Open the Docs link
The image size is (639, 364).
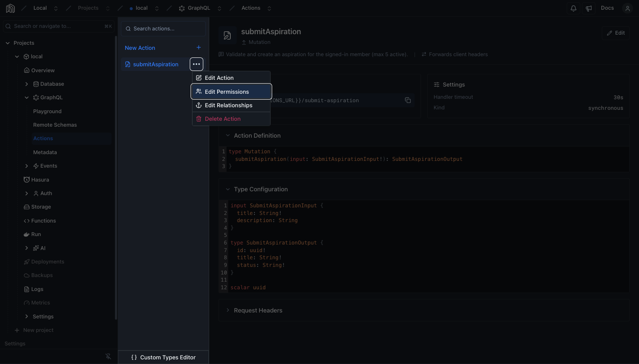point(607,8)
